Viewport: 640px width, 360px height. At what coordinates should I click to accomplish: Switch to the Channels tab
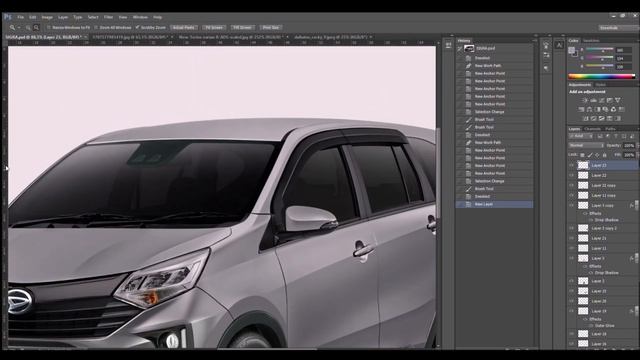coord(592,129)
